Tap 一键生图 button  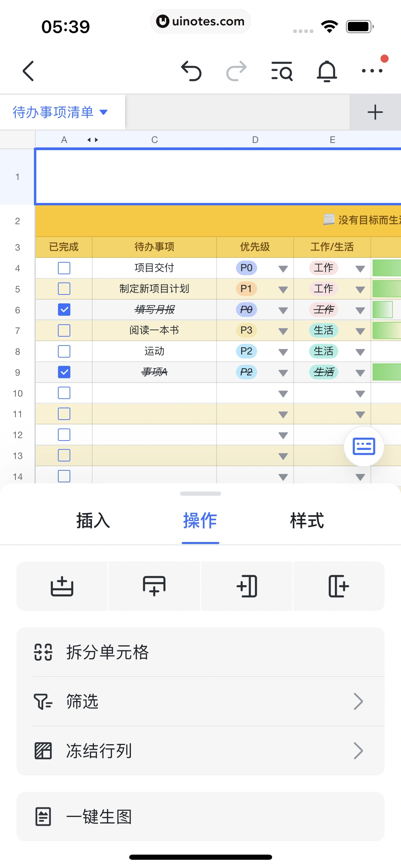coord(200,817)
